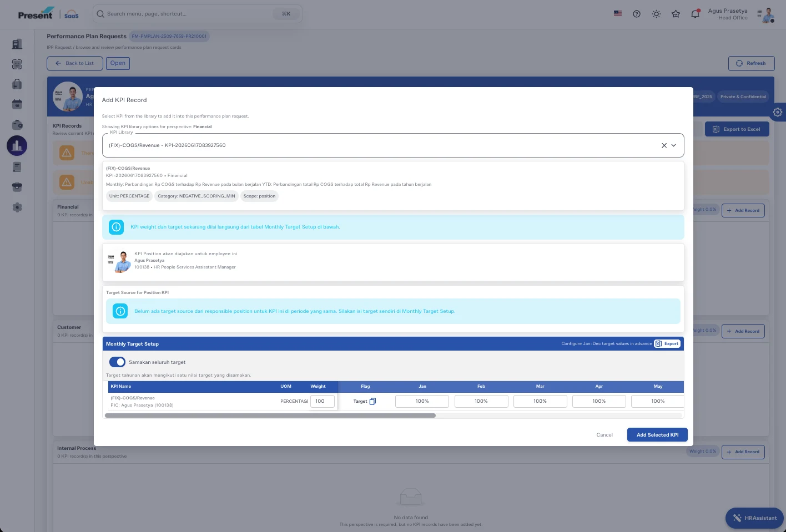The height and width of the screenshot is (532, 786).
Task: Click Add Record for Internal Process perspective
Action: pyautogui.click(x=743, y=452)
